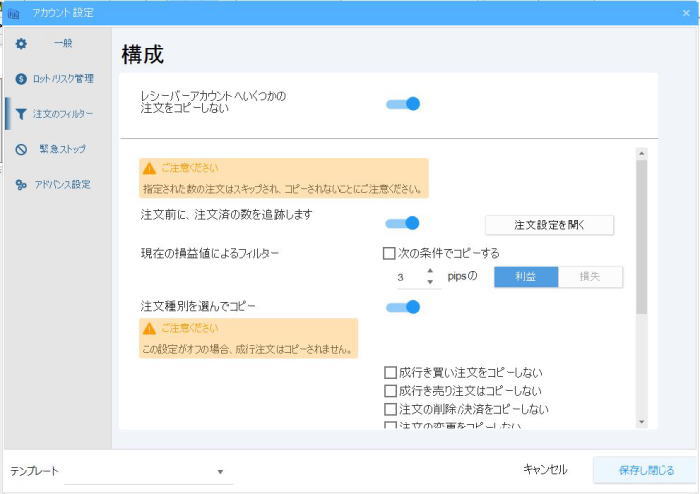Click the funnel icon for 注文のフィルター

pyautogui.click(x=21, y=114)
